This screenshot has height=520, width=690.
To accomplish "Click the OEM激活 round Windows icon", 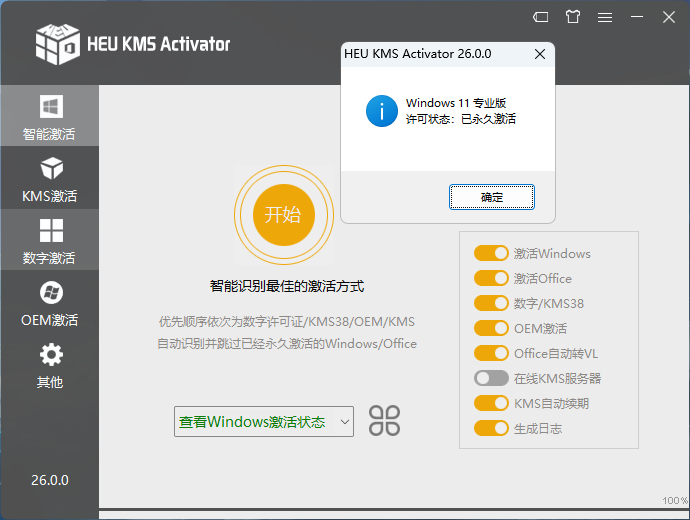I will click(x=50, y=293).
